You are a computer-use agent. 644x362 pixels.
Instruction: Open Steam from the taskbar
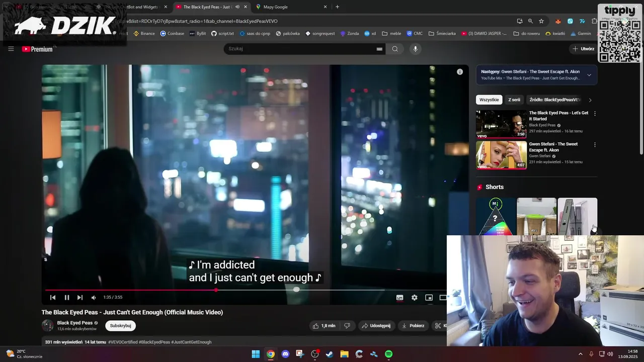pyautogui.click(x=330, y=354)
